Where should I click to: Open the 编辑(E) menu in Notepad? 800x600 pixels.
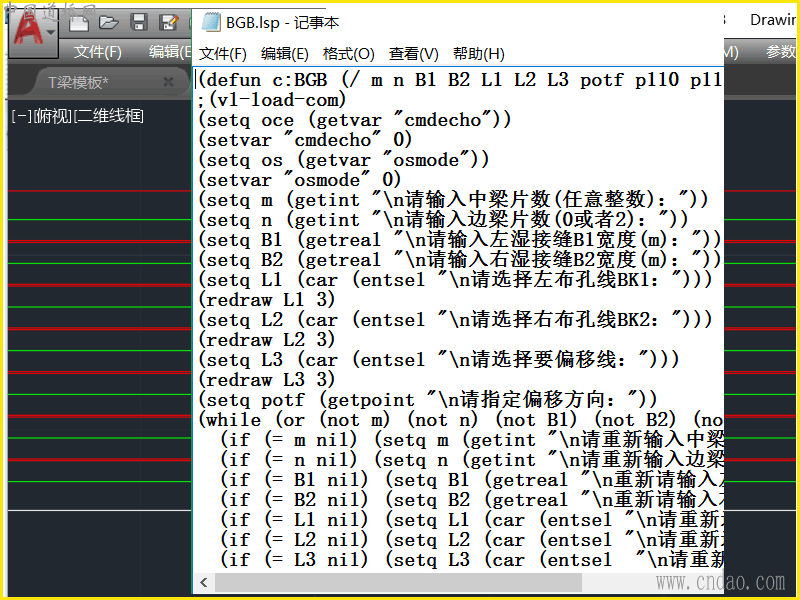(x=285, y=54)
